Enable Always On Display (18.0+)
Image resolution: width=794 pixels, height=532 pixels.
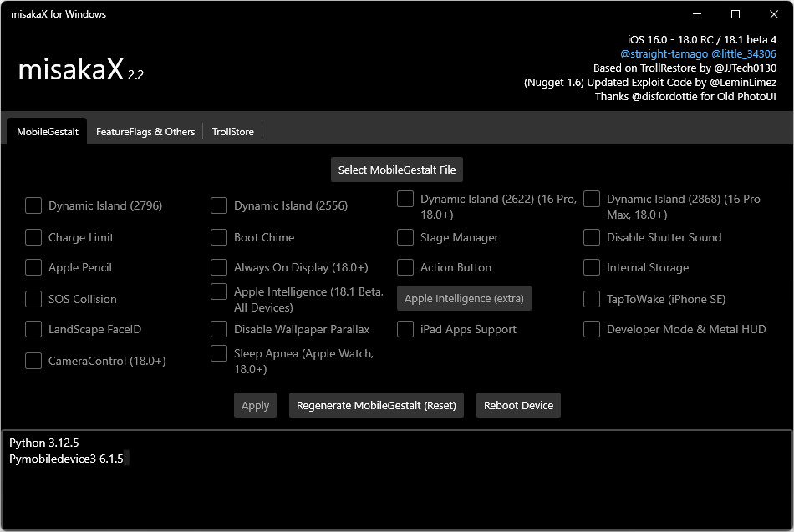(x=219, y=267)
